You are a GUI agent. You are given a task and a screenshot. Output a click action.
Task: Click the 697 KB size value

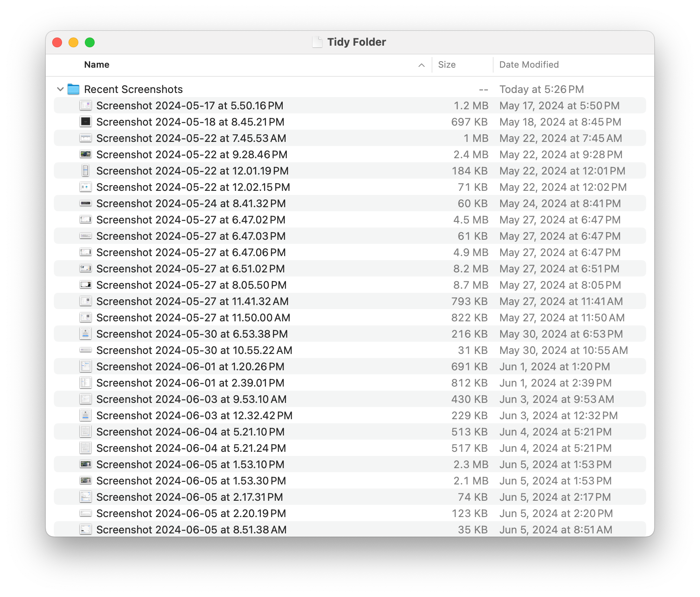(x=470, y=122)
